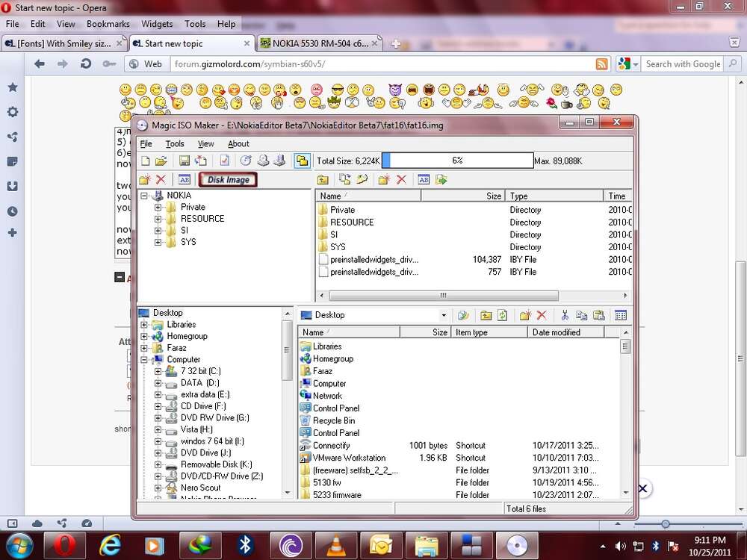Image resolution: width=747 pixels, height=560 pixels.
Task: Open the About menu in Magic ISO
Action: [238, 143]
